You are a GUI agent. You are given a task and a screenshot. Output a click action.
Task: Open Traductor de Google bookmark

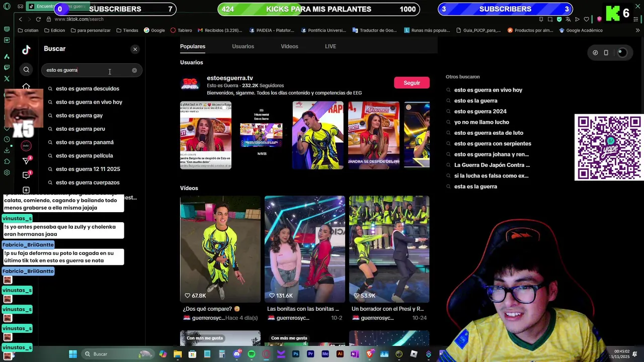pyautogui.click(x=374, y=30)
